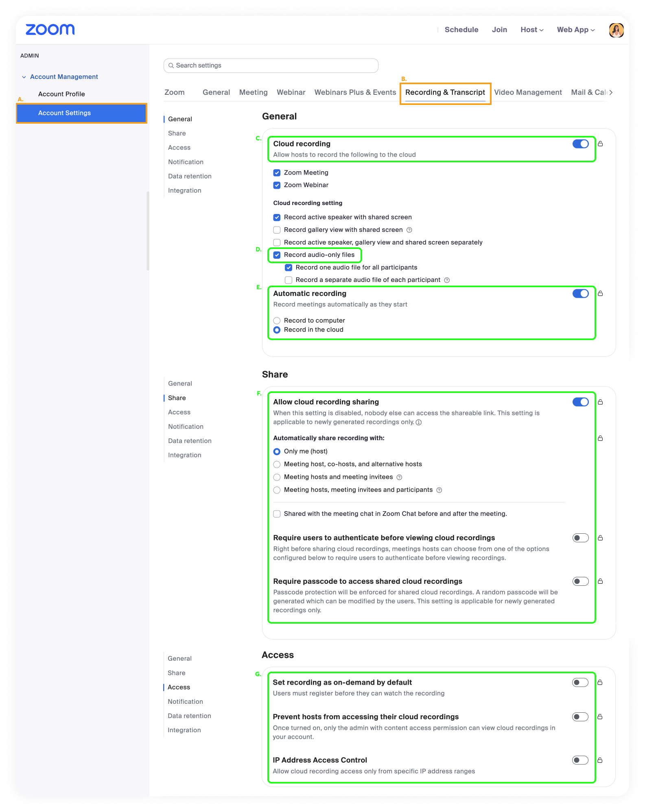
Task: Click help icon beside Meeting hosts and meeting invitees
Action: 399,477
